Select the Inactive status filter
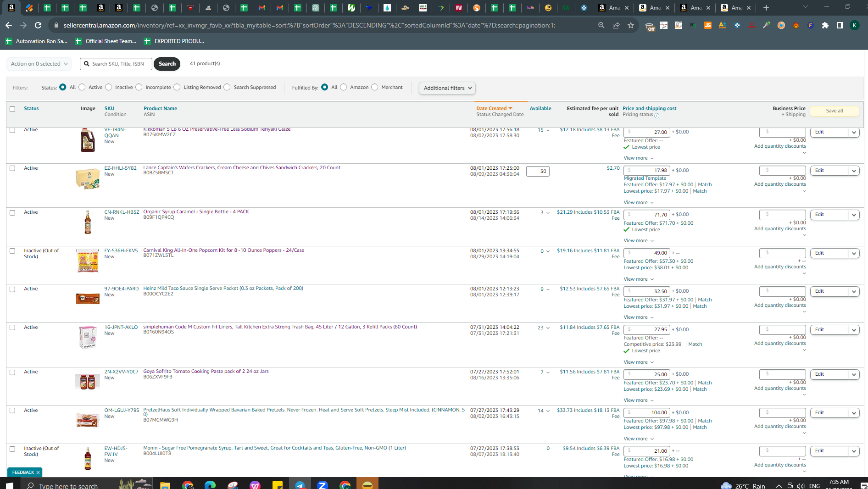 [109, 87]
